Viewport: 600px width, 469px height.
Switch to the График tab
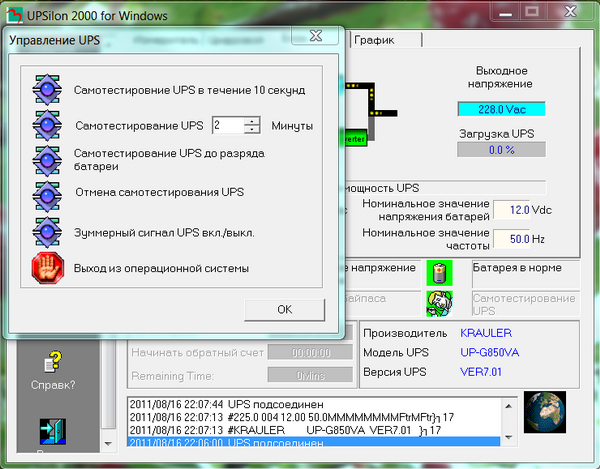(x=386, y=40)
